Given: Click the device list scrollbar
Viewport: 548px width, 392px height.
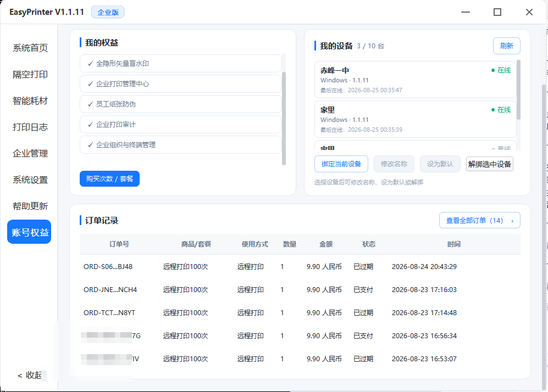Looking at the screenshot, I should [x=518, y=89].
